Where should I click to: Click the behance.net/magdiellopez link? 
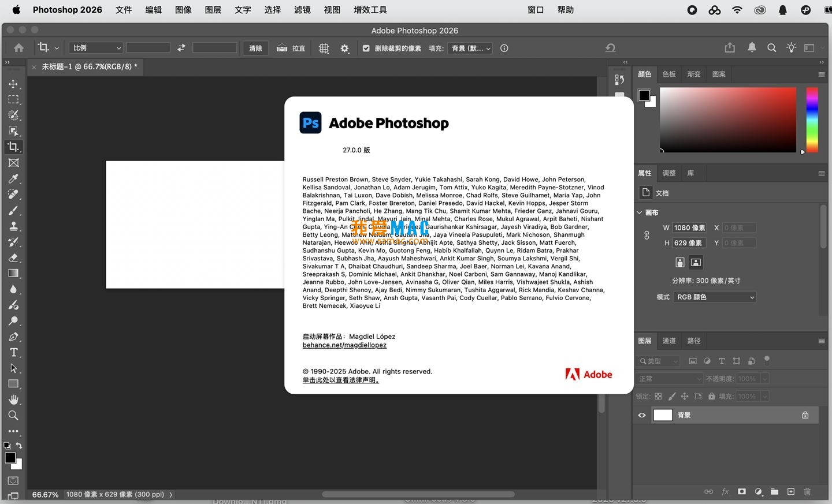click(344, 345)
